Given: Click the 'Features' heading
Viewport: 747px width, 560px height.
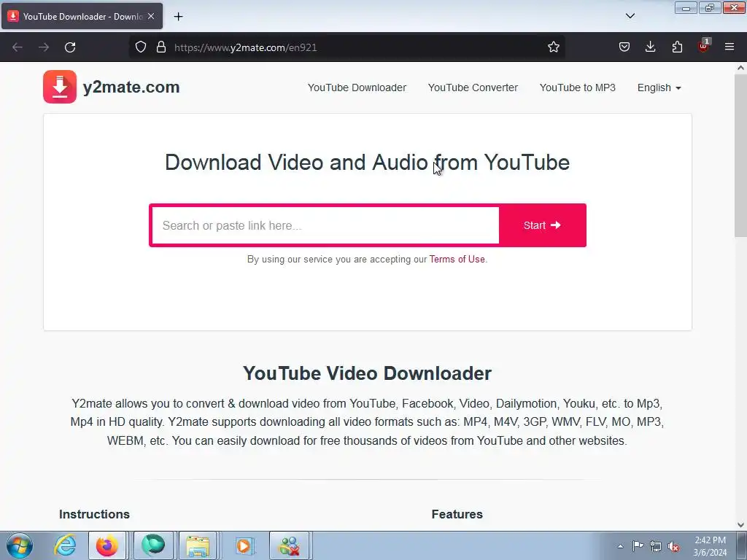Looking at the screenshot, I should pos(457,514).
